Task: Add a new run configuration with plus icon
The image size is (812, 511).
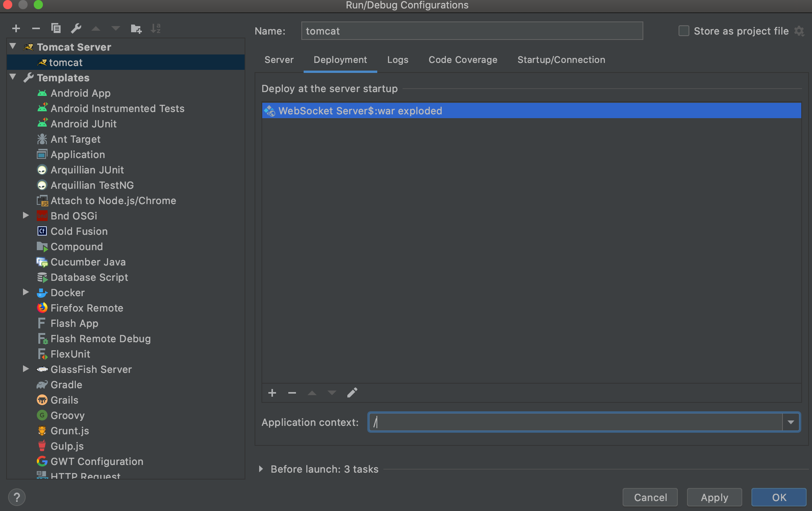Action: (x=16, y=28)
